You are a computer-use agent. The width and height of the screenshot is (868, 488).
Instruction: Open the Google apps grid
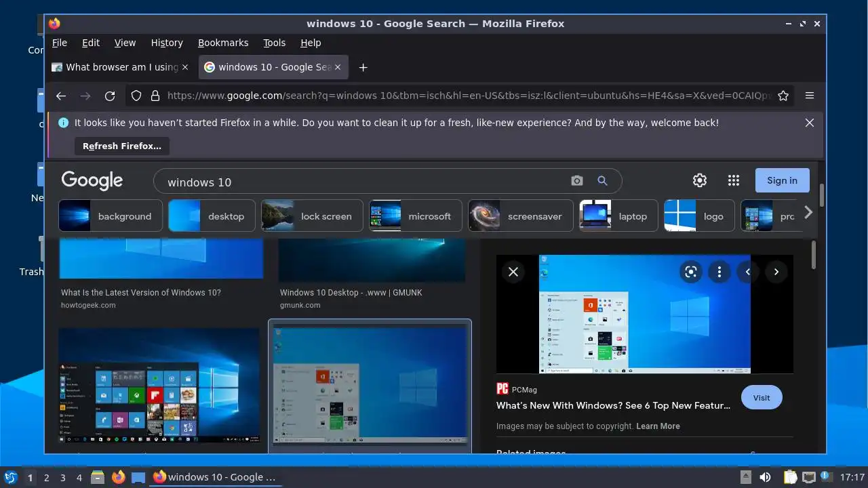pos(733,180)
